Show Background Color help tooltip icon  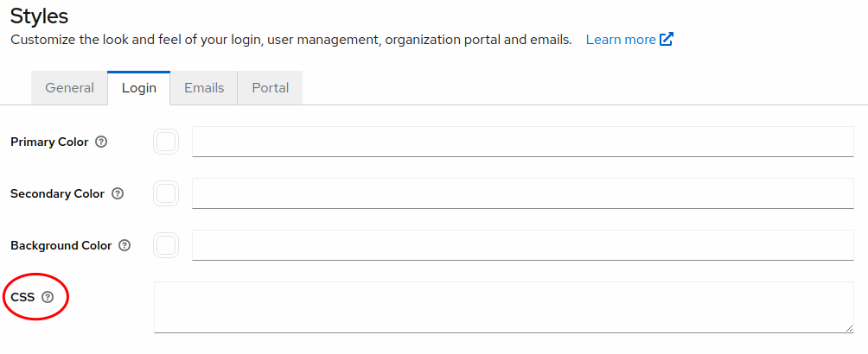tap(125, 245)
